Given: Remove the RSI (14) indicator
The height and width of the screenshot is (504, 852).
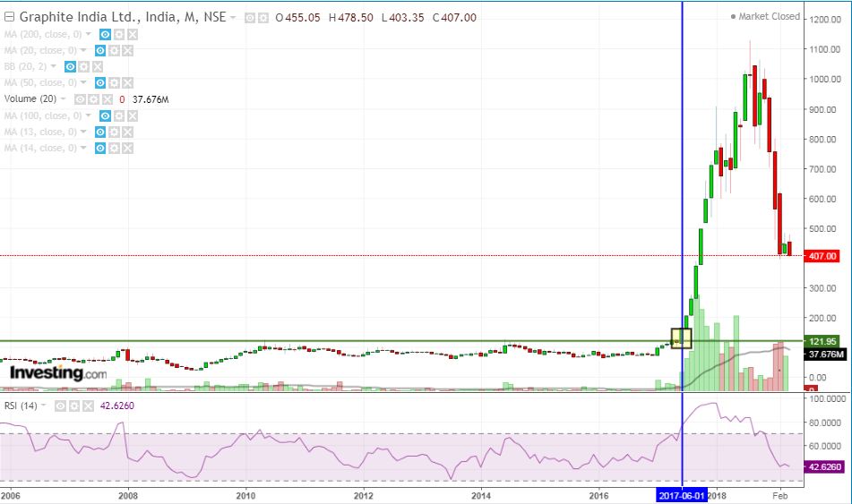Looking at the screenshot, I should click(88, 406).
